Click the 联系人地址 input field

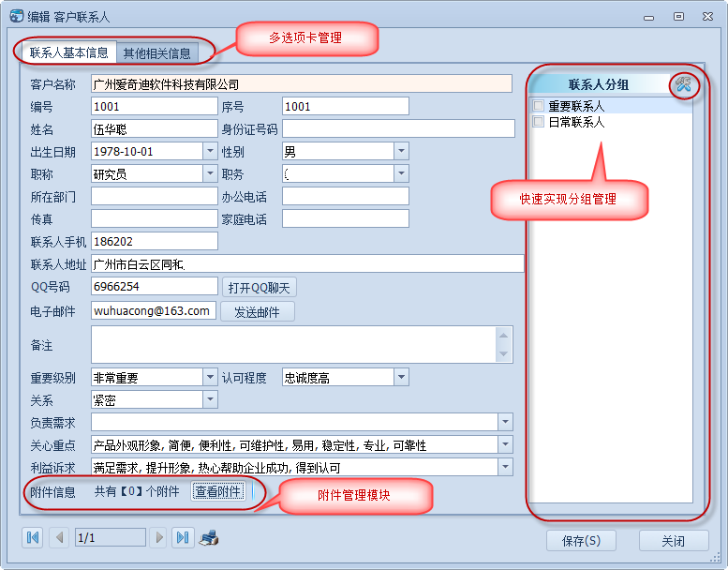point(307,263)
